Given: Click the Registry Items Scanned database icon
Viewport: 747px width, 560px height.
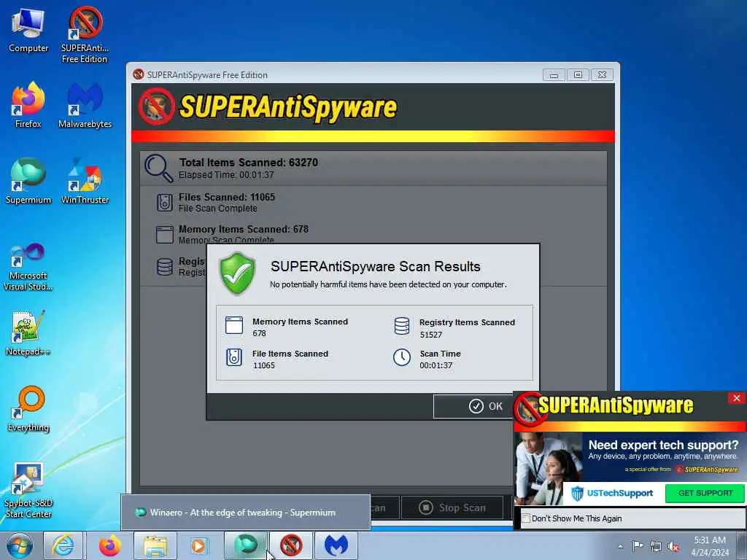Looking at the screenshot, I should (x=402, y=326).
